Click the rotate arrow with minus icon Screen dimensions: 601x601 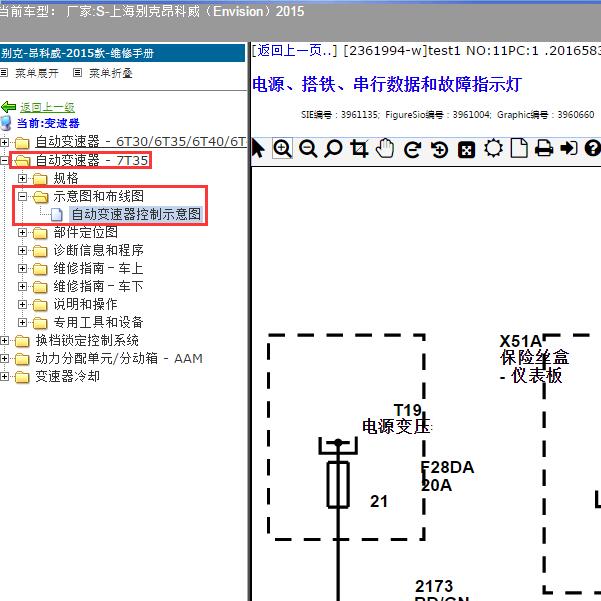(x=413, y=149)
